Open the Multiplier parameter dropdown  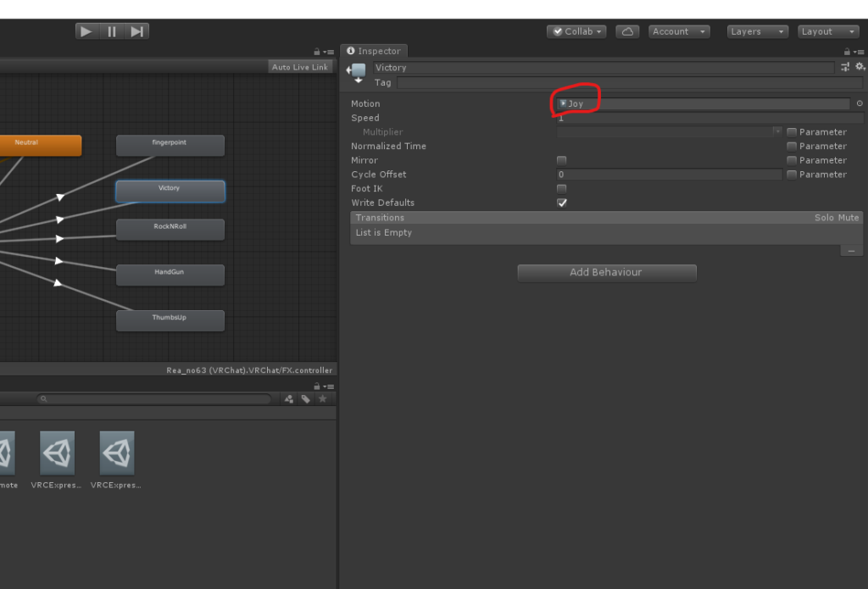point(670,131)
